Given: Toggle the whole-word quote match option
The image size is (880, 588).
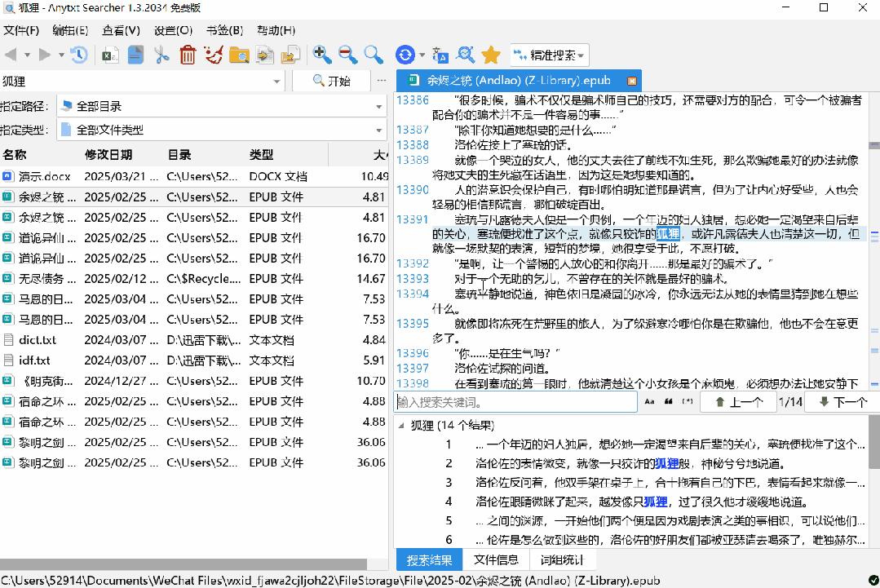Looking at the screenshot, I should coord(669,402).
